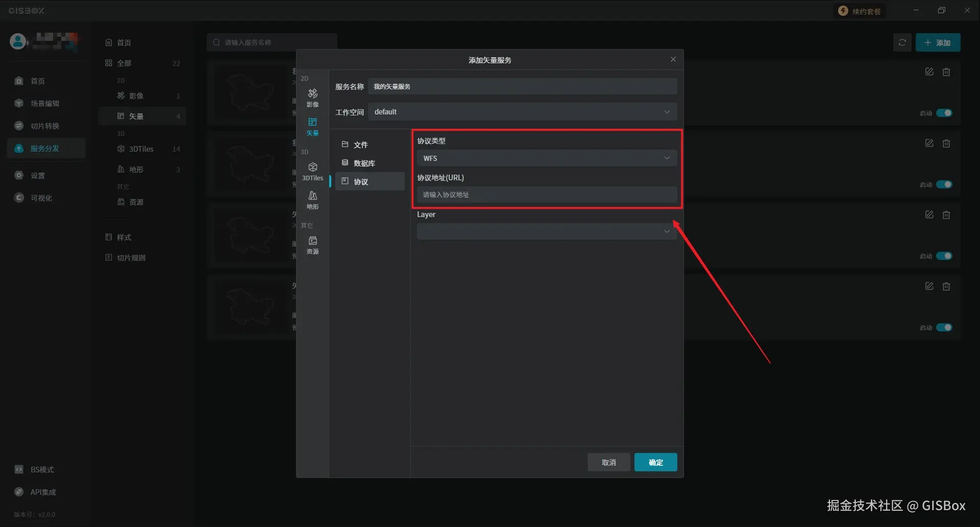The image size is (980, 527).
Task: Filter services by 矢量 category
Action: click(142, 116)
